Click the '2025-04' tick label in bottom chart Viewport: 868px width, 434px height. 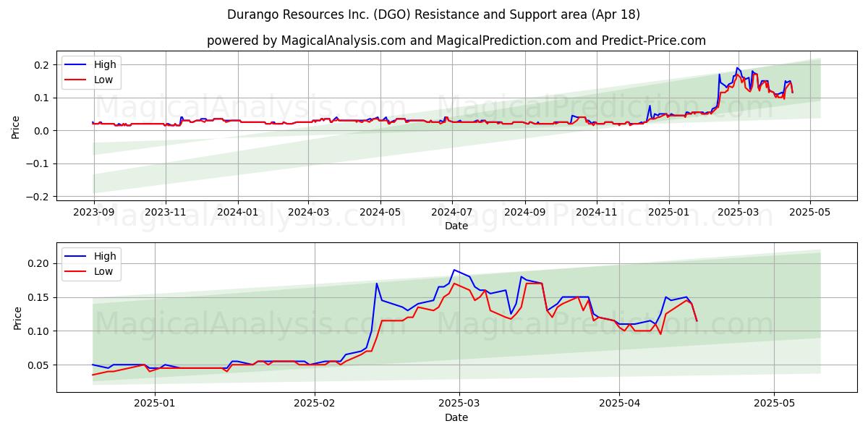[620, 405]
